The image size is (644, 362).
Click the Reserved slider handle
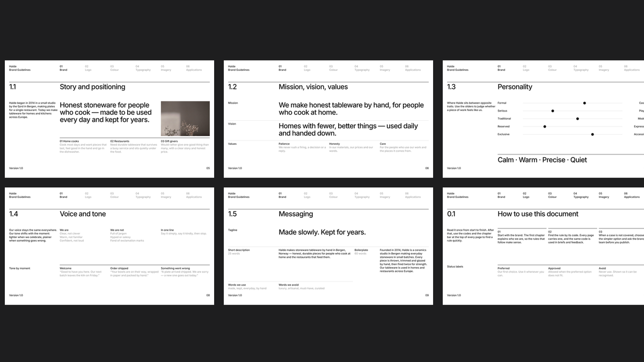pyautogui.click(x=545, y=127)
